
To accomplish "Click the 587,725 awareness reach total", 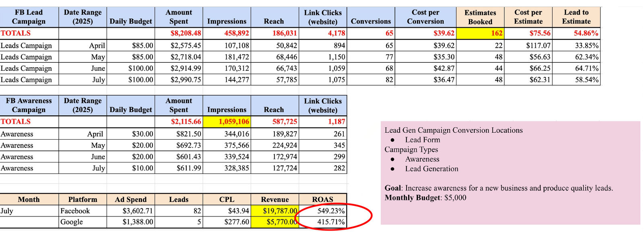I will 275,121.
